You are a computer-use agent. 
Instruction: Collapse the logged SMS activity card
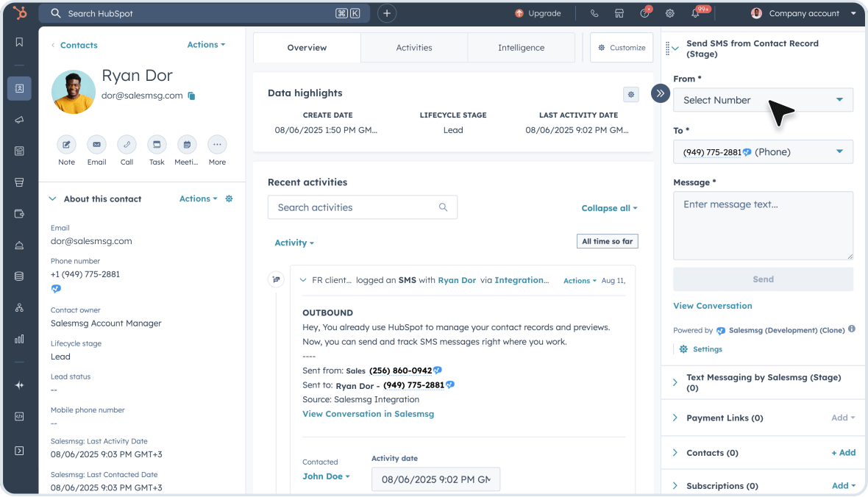tap(303, 280)
